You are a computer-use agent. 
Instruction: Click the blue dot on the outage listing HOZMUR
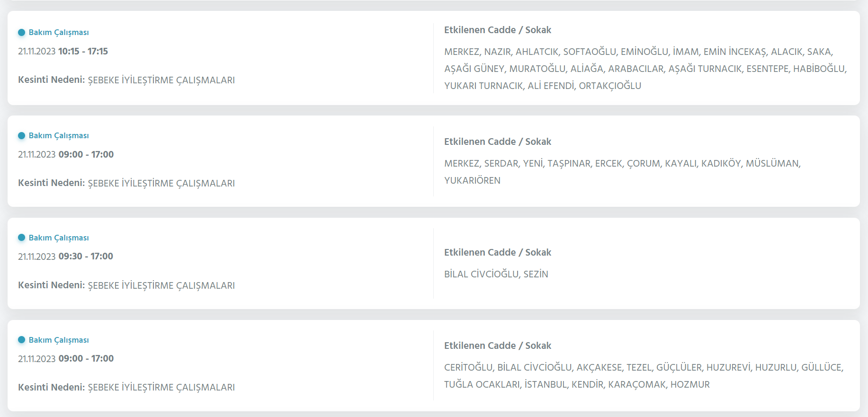click(x=21, y=340)
